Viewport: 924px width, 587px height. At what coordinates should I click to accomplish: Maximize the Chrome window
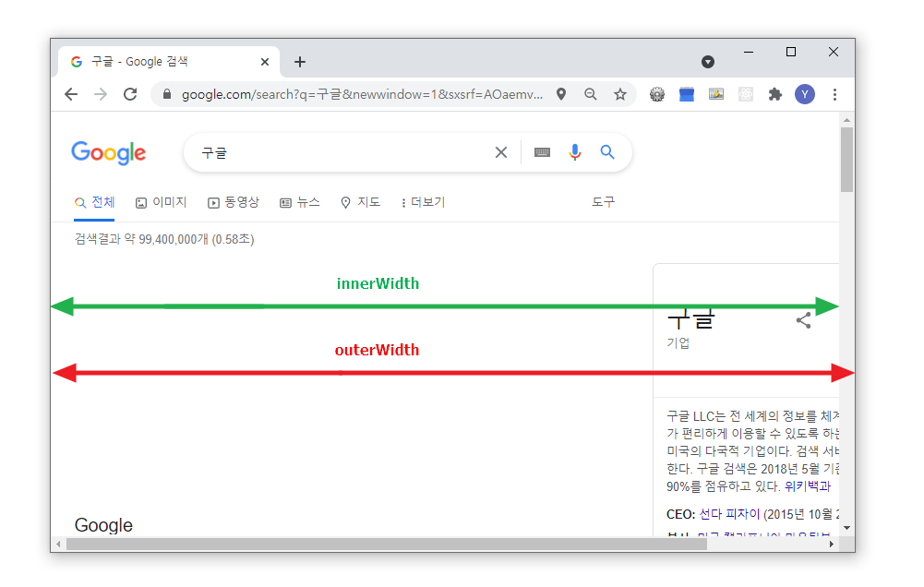[791, 52]
